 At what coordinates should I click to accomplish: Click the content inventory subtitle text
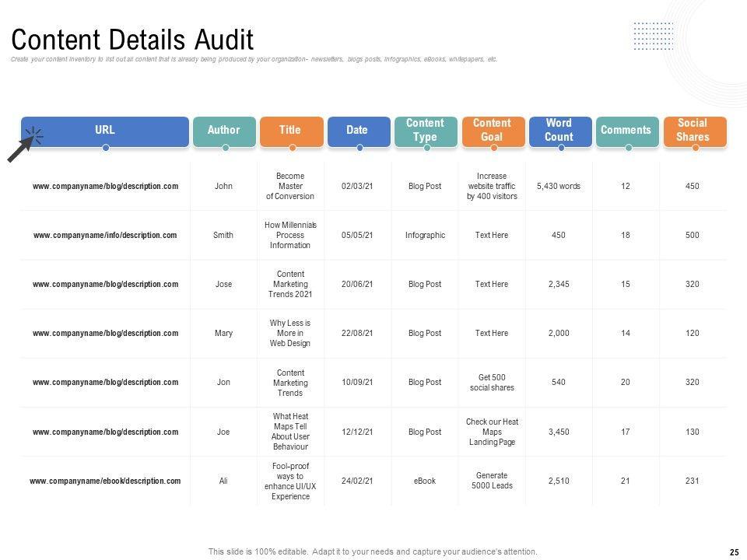tap(254, 60)
